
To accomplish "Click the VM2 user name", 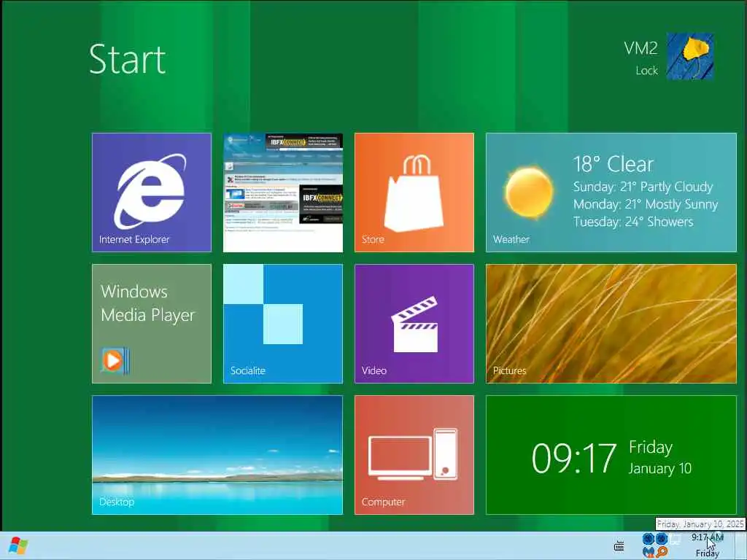I will click(640, 48).
